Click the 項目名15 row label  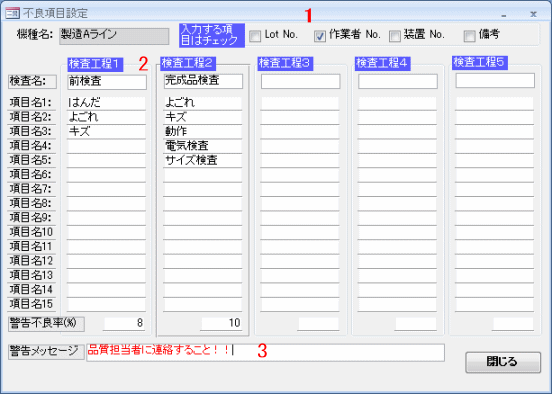pyautogui.click(x=31, y=304)
